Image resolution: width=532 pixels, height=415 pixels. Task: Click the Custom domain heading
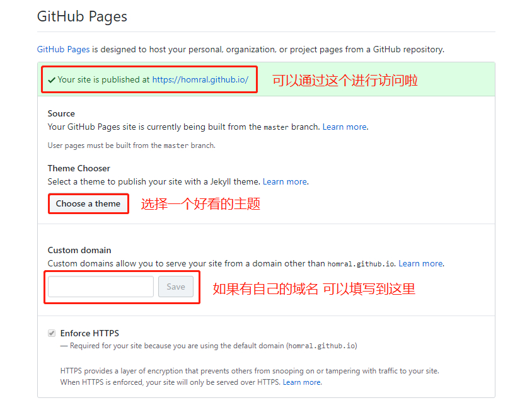(79, 250)
